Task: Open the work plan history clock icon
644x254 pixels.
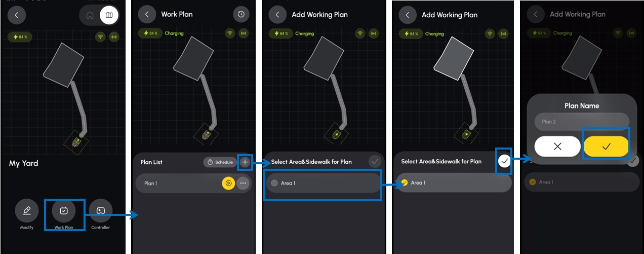Action: pyautogui.click(x=241, y=15)
